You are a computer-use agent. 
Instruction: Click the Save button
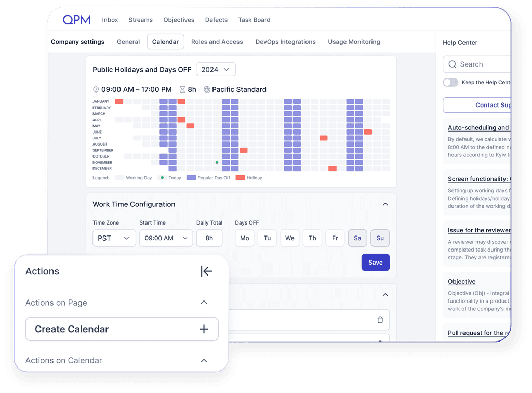tap(375, 263)
